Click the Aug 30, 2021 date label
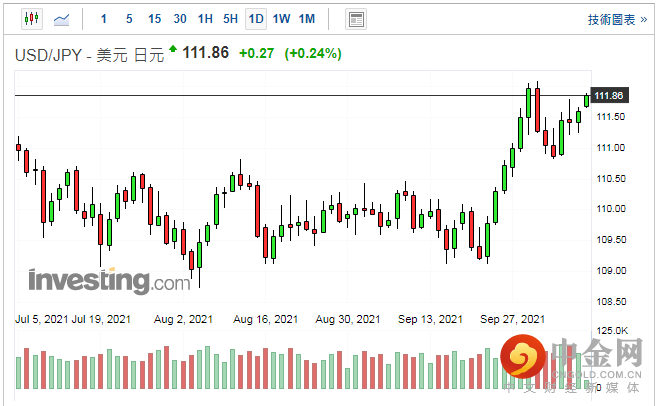Viewport: 657px width, 406px height. point(348,319)
